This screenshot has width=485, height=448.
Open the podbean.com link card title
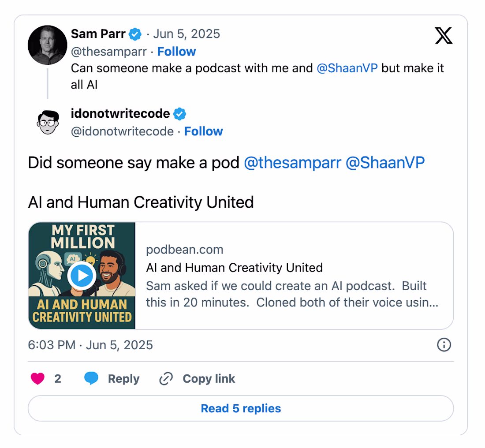tap(234, 268)
